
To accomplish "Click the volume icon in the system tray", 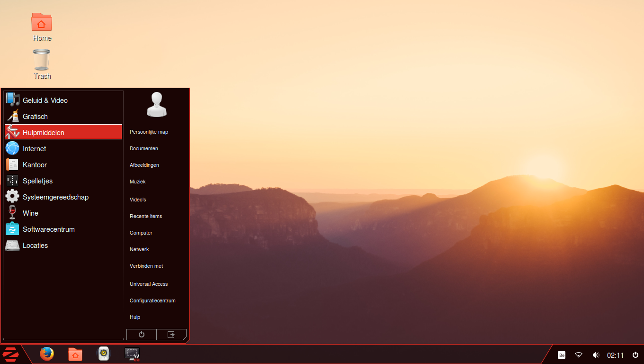I will click(596, 355).
